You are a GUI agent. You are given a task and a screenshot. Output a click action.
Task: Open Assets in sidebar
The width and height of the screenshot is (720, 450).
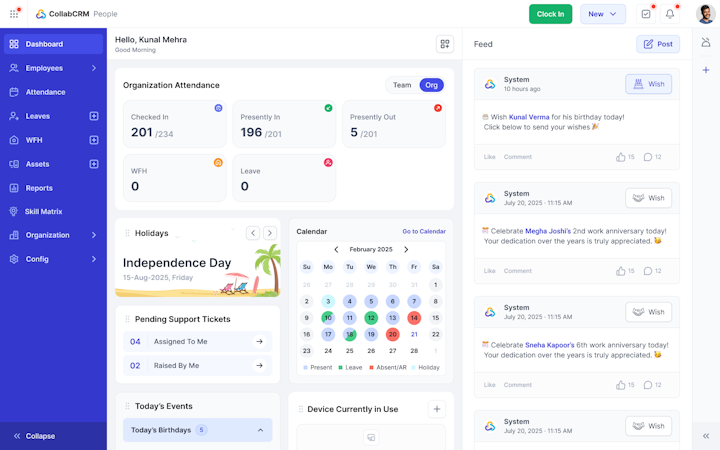(37, 164)
